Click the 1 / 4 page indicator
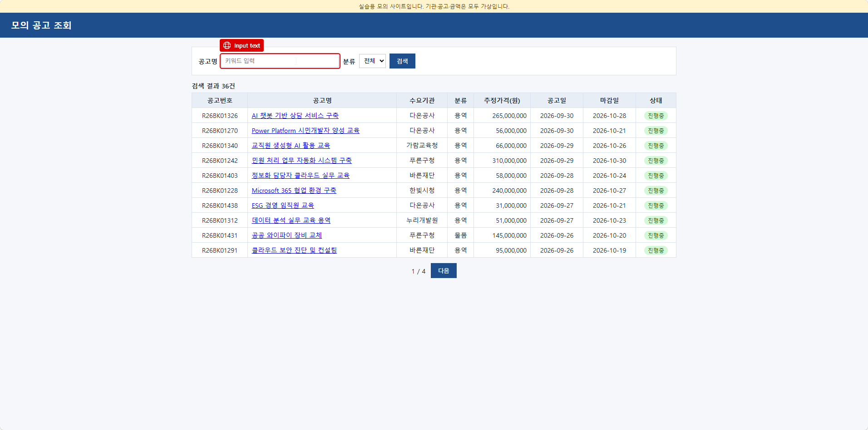This screenshot has width=868, height=430. click(419, 271)
